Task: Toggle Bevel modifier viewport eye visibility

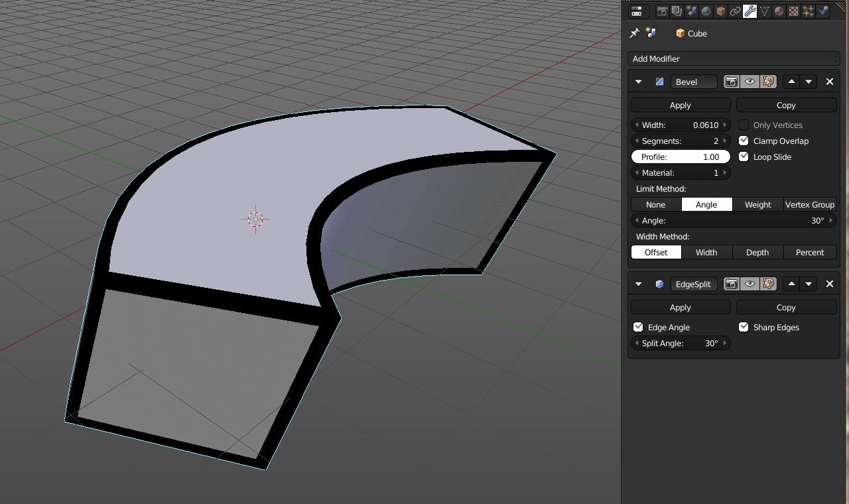Action: 750,82
